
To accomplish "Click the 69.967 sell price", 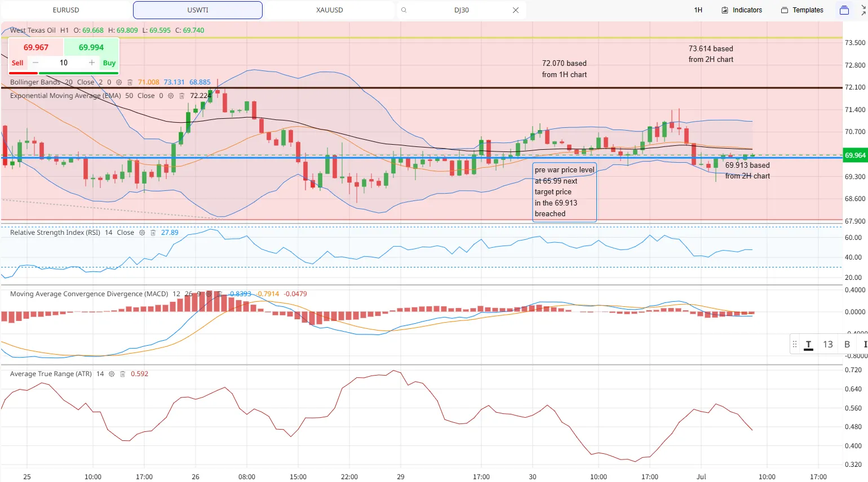I will pyautogui.click(x=36, y=47).
